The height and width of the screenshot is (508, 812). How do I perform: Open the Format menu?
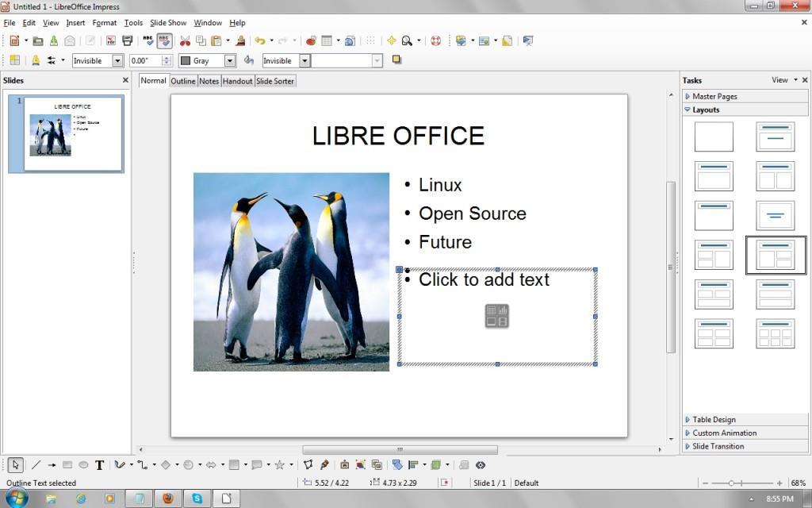click(105, 23)
